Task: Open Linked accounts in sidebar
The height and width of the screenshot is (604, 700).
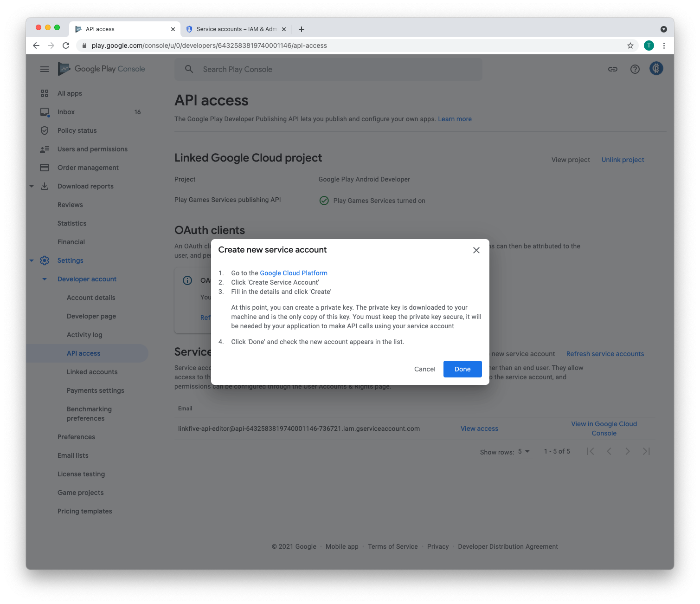Action: point(92,372)
